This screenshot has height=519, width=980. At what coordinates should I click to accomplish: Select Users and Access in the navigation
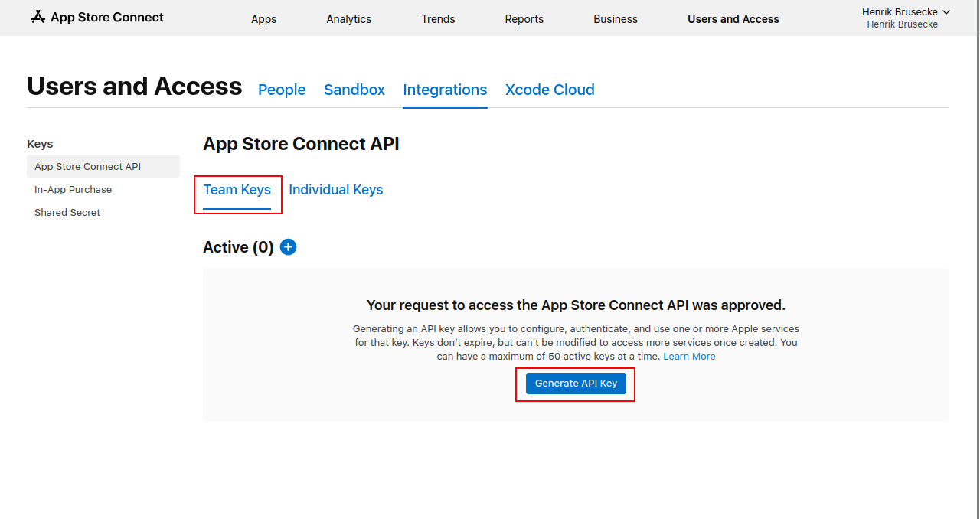733,19
